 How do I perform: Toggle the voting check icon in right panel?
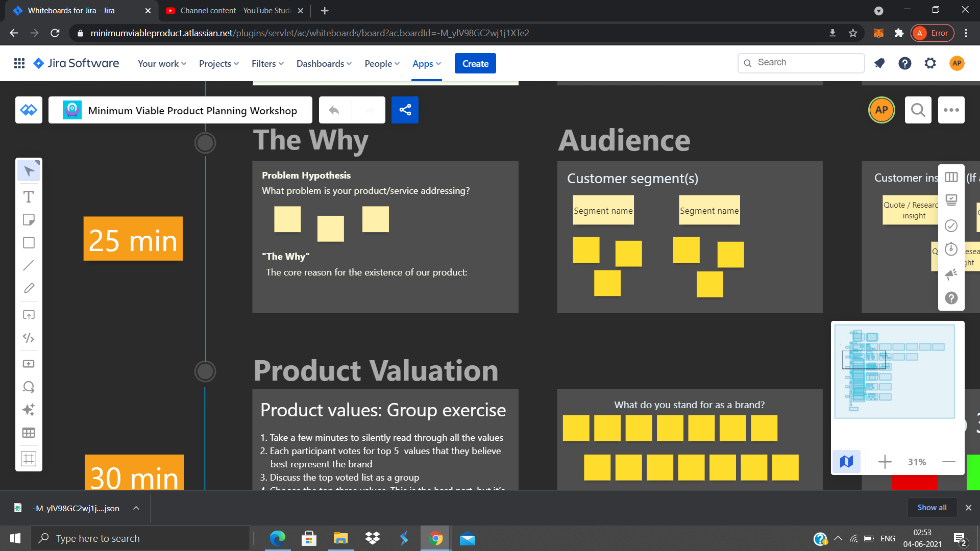coord(951,226)
